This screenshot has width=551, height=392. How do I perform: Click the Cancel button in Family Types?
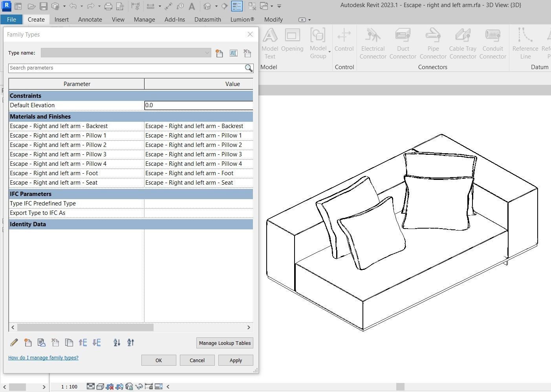(x=197, y=360)
